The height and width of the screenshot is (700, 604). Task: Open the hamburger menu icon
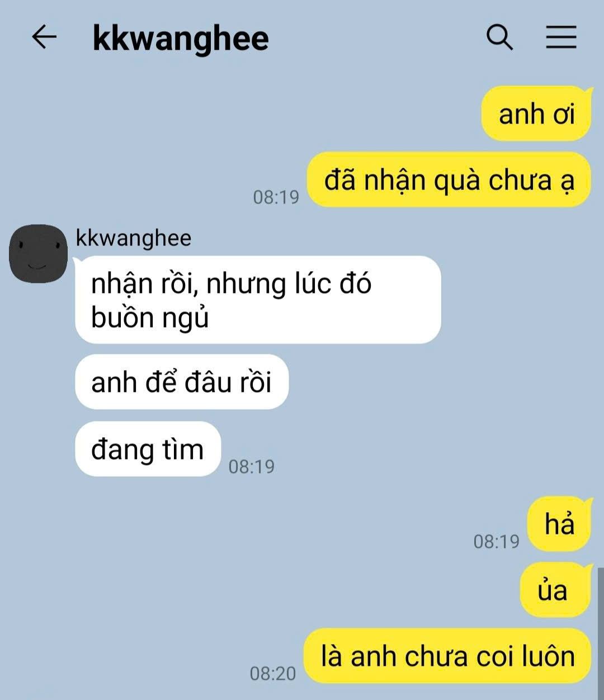click(561, 37)
